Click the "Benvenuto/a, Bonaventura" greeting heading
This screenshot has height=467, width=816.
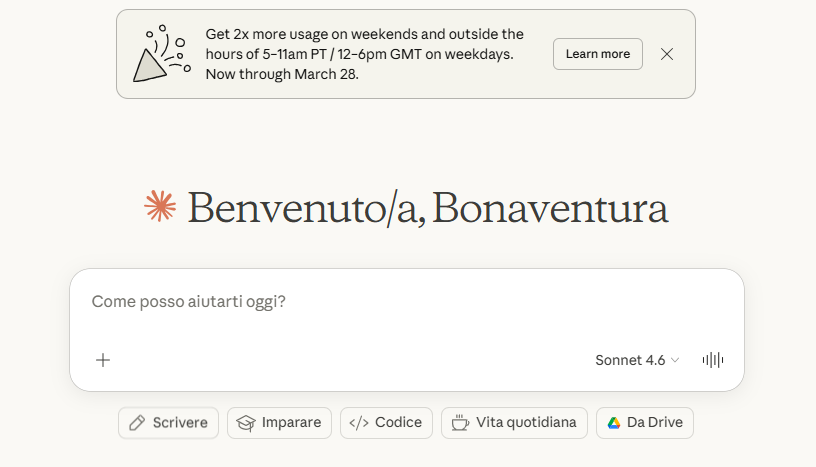[427, 208]
